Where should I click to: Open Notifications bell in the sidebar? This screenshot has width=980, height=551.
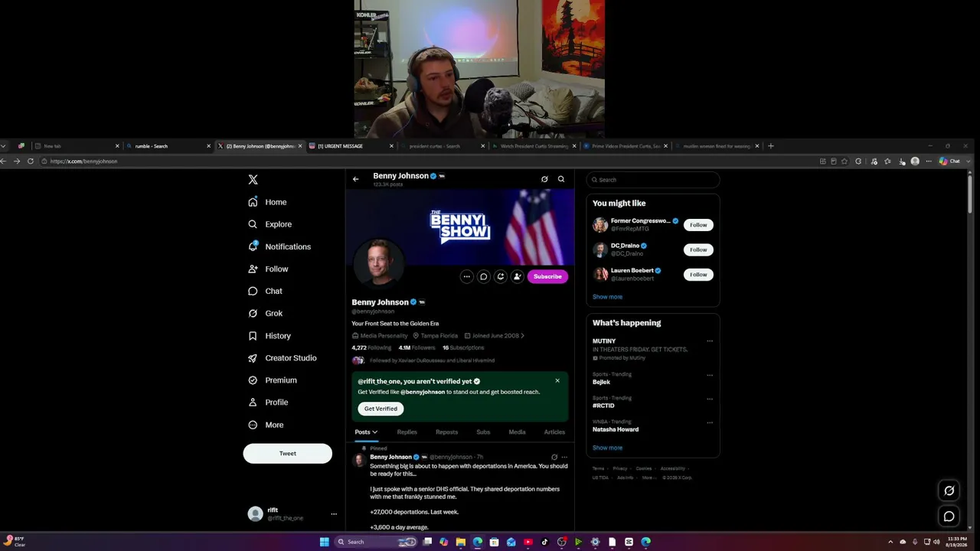pyautogui.click(x=253, y=246)
